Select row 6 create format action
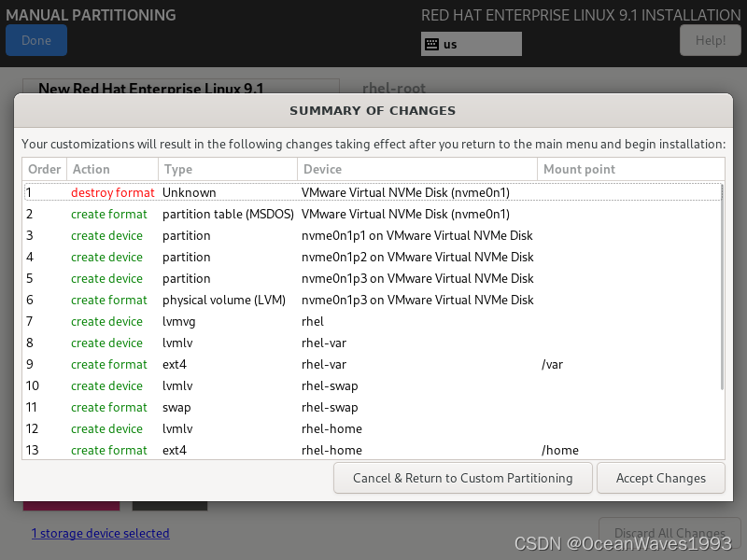 (109, 300)
